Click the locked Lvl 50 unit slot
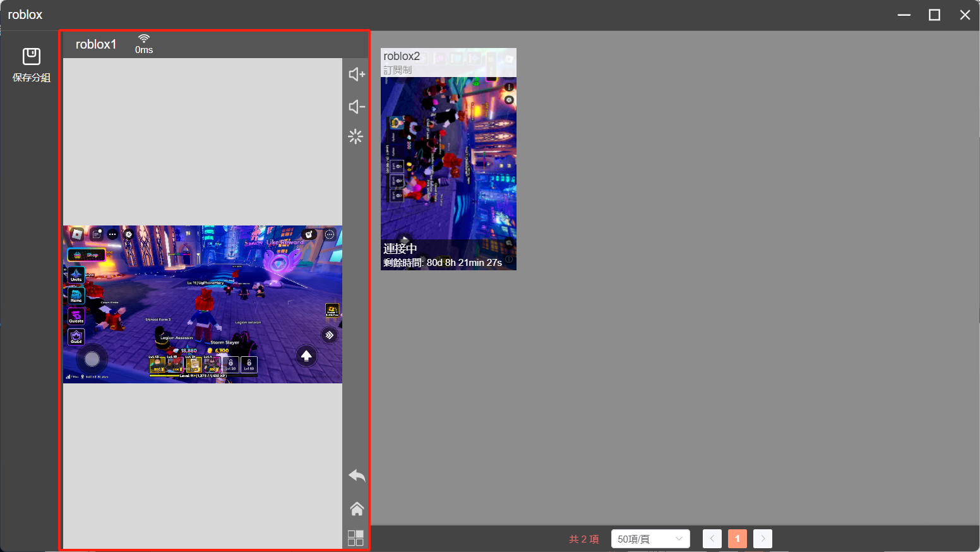The height and width of the screenshot is (552, 980). point(249,364)
